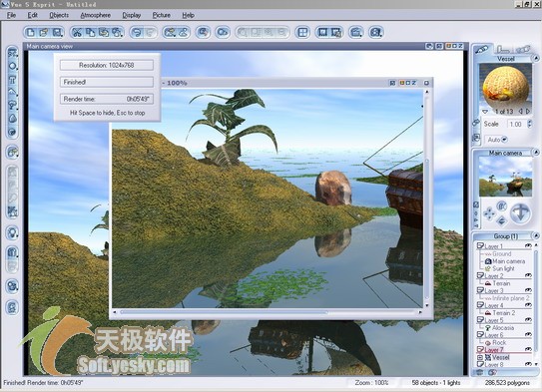
Task: Click next material arrow beside 1 of 13
Action: (x=528, y=112)
